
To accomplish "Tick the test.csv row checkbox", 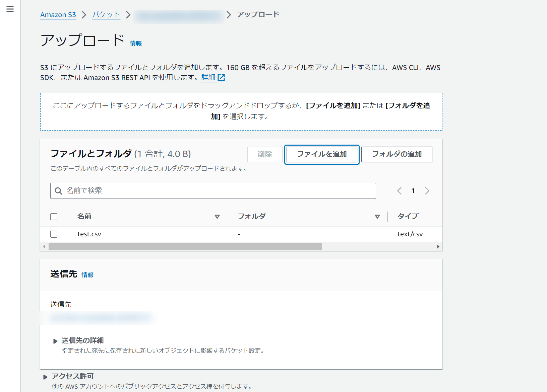I will (54, 234).
